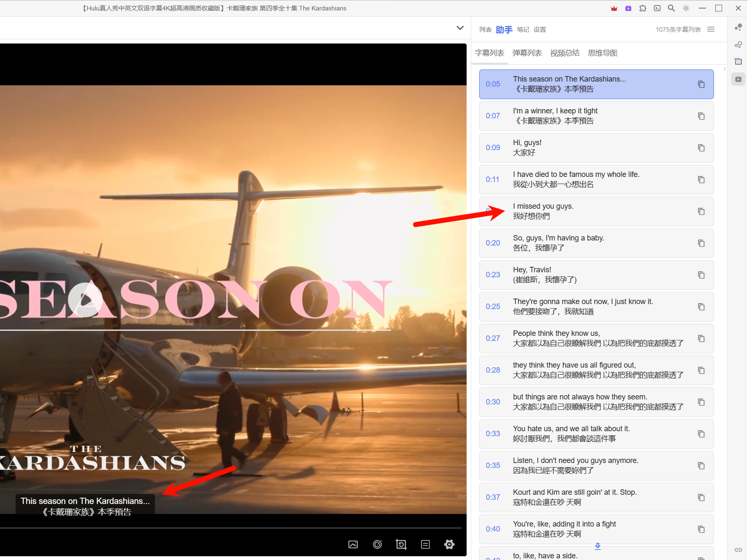The width and height of the screenshot is (747, 560).
Task: Copy the 'I'm a winner, I keep it tight' subtitle
Action: 701,116
